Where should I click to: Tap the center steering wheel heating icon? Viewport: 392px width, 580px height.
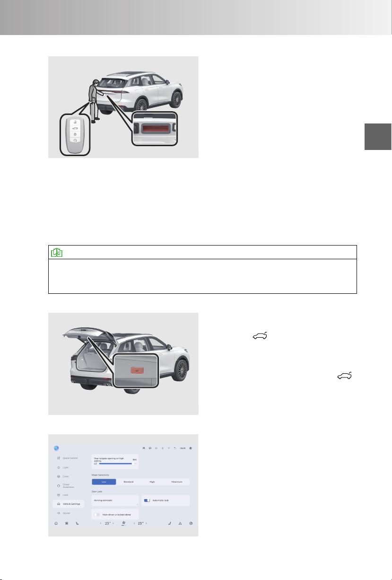[x=123, y=524]
